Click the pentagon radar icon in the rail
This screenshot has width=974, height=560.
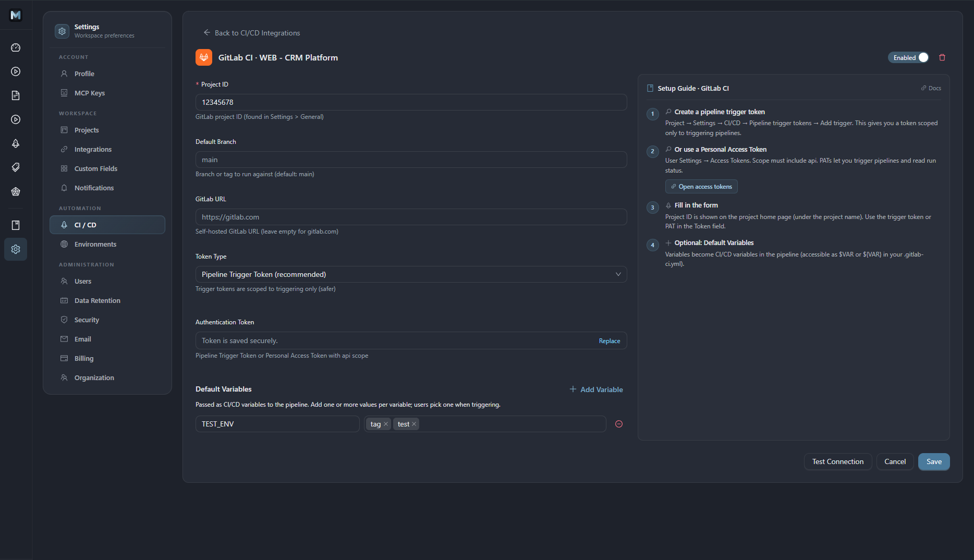(16, 191)
